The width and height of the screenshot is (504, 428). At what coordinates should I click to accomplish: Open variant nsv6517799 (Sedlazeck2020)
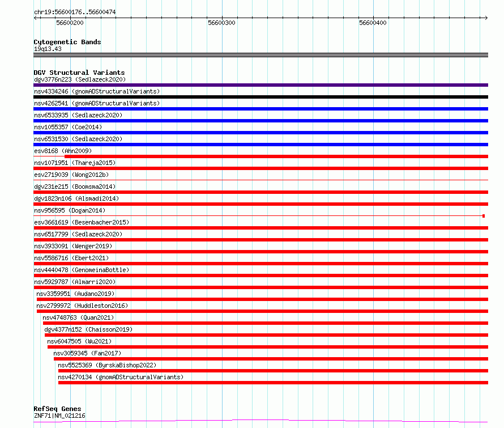click(x=78, y=234)
